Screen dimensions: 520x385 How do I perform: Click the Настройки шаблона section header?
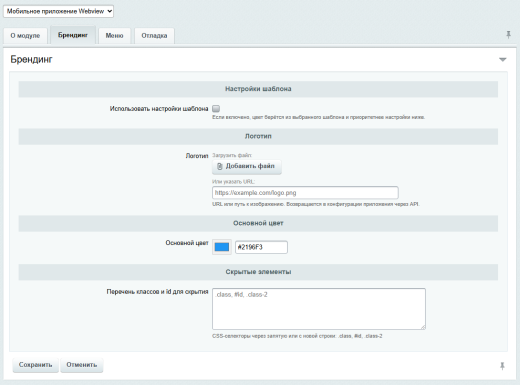point(258,89)
